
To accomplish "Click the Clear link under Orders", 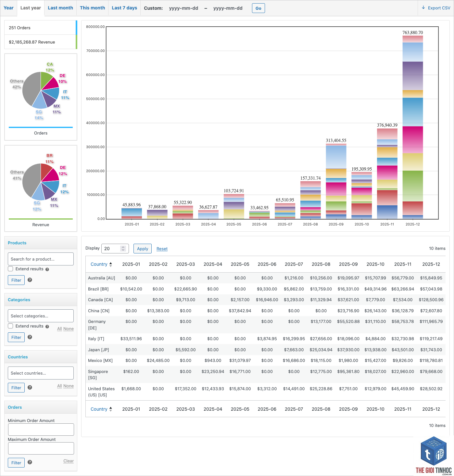I will coord(69,461).
